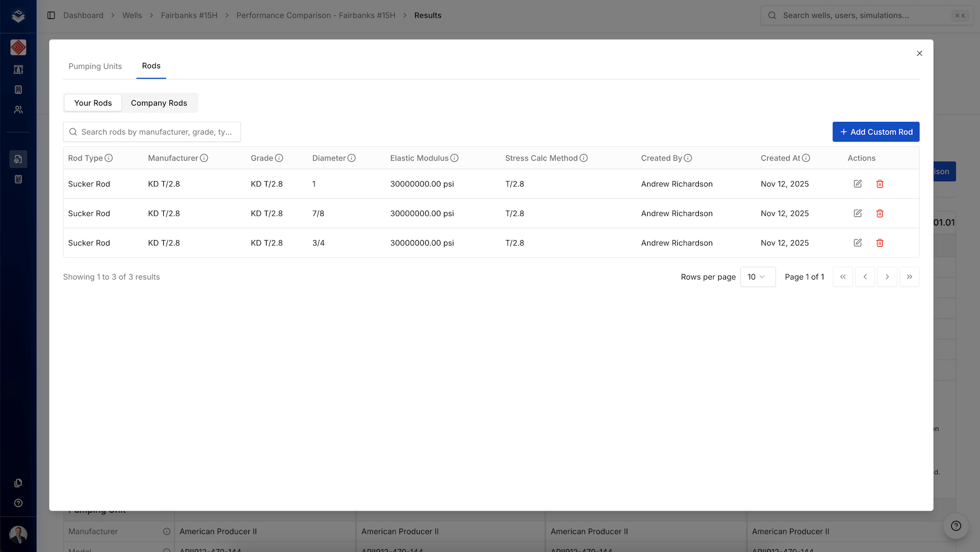Click the edit icon for the 7/8 diameter rod
The width and height of the screenshot is (980, 552).
point(857,213)
